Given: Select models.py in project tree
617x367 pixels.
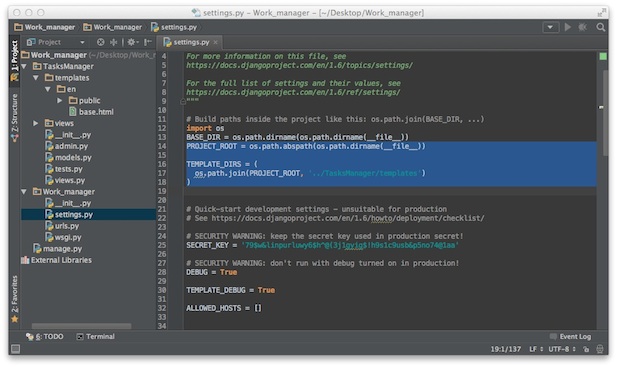Looking at the screenshot, I should click(68, 157).
